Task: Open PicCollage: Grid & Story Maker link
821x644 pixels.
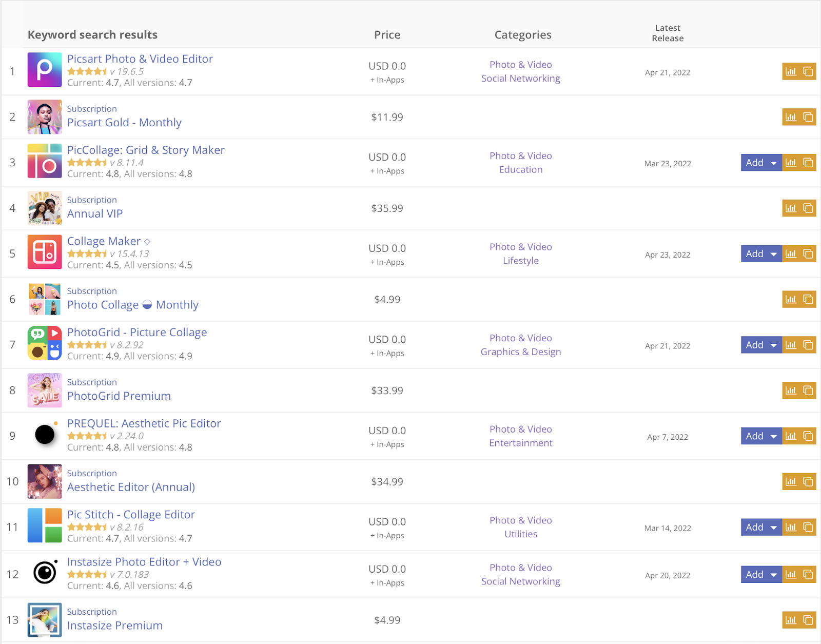Action: point(146,150)
